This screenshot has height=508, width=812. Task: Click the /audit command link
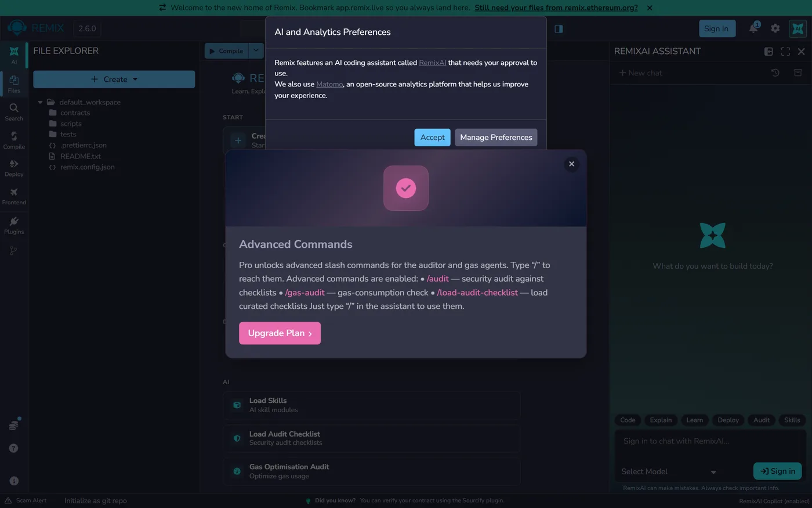click(438, 279)
